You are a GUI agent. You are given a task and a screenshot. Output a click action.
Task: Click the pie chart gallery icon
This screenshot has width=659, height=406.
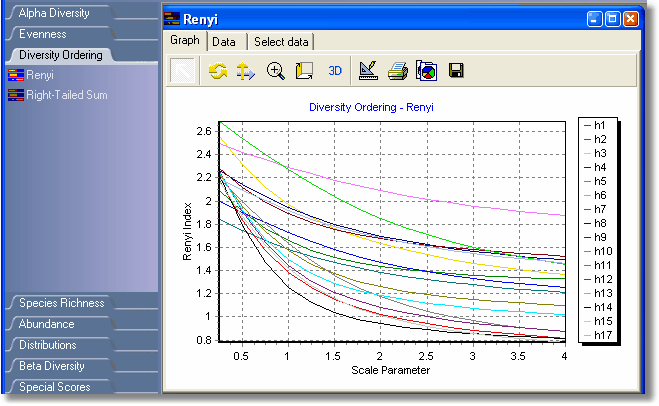click(426, 71)
